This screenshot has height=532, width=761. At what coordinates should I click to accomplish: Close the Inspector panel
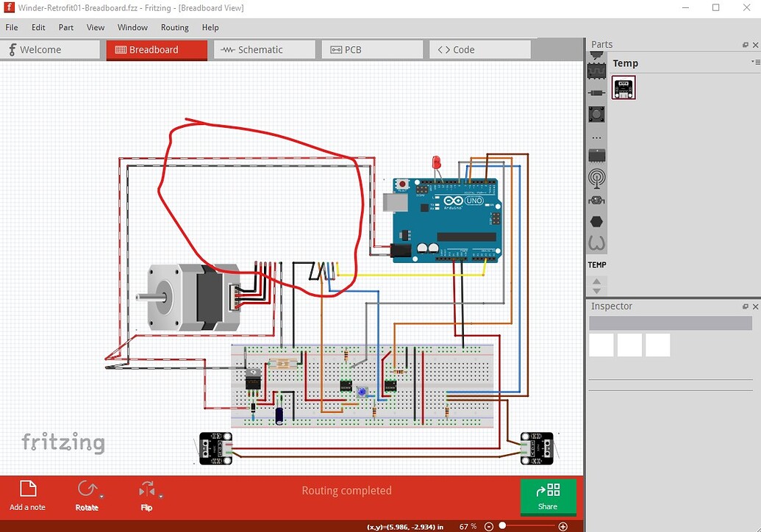pyautogui.click(x=755, y=306)
